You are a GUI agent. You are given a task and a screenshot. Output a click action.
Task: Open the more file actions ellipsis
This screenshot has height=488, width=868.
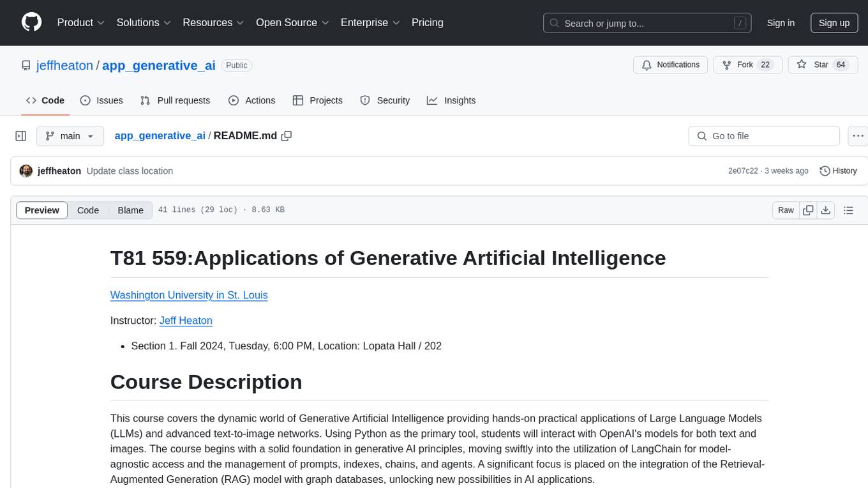point(858,136)
